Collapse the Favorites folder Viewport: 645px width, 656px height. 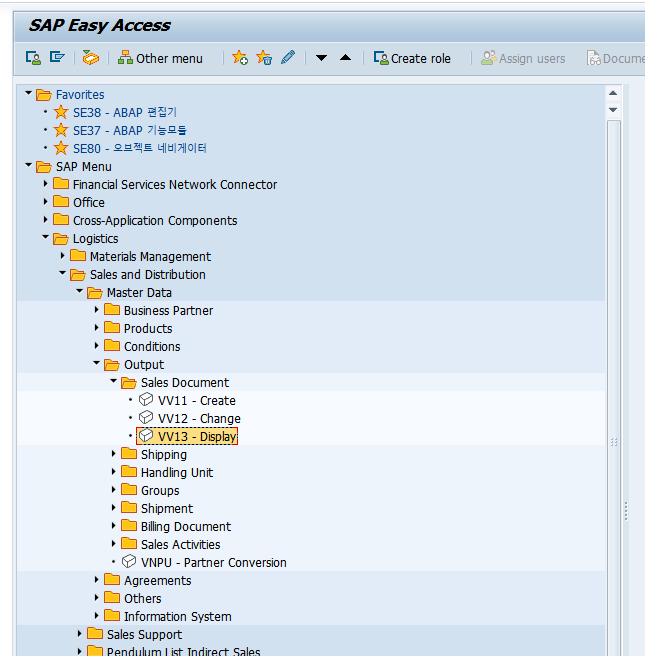(28, 93)
